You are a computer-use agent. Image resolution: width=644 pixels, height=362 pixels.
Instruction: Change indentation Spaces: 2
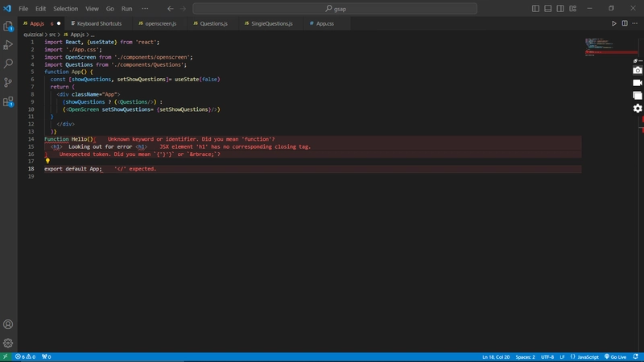(x=526, y=356)
